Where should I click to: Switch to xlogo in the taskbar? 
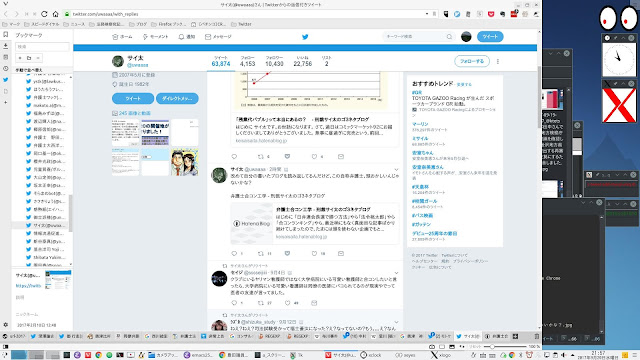tap(440, 355)
